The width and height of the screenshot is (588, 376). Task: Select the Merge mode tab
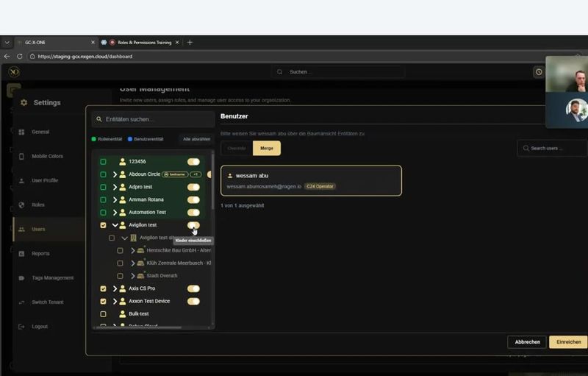tap(267, 148)
